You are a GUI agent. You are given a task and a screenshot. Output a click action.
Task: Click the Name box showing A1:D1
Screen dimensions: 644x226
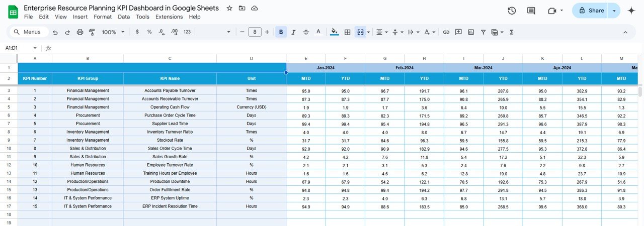[18, 48]
